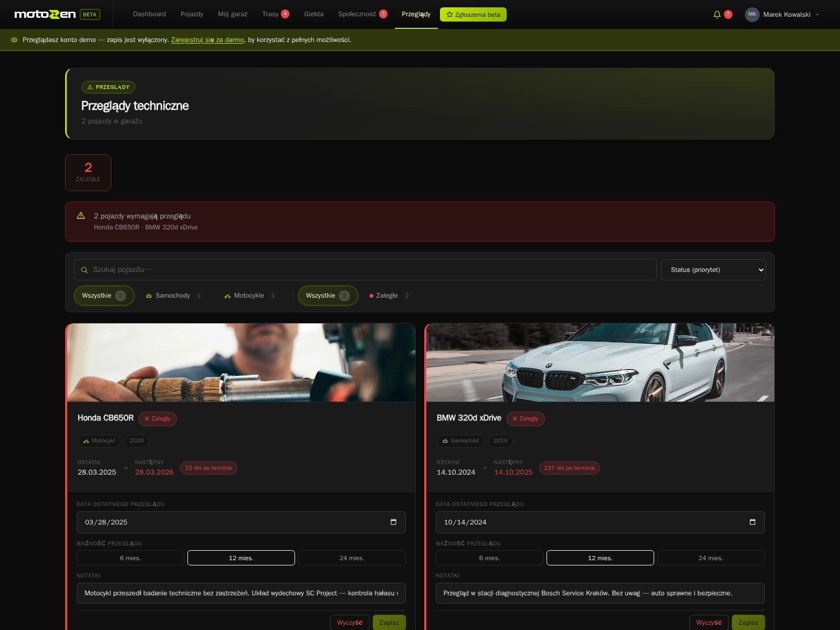Viewport: 840px width, 630px height.
Task: Select the Wszystkie vehicle type filter
Action: 104,296
